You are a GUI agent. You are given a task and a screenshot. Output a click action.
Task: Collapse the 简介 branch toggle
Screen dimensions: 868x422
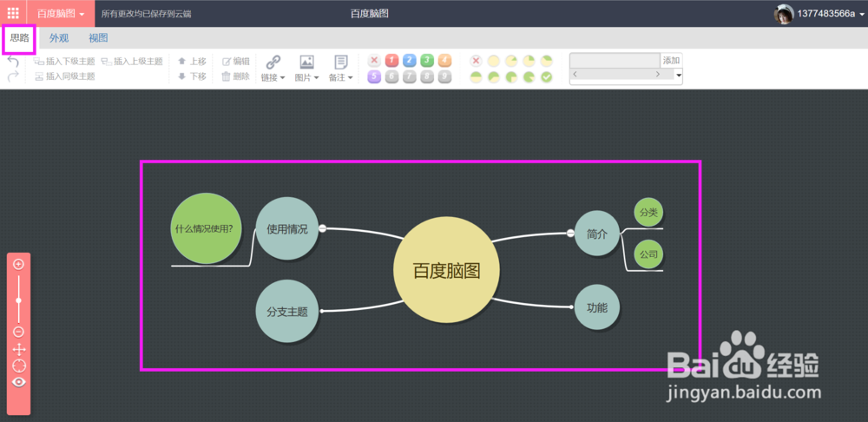(x=570, y=234)
